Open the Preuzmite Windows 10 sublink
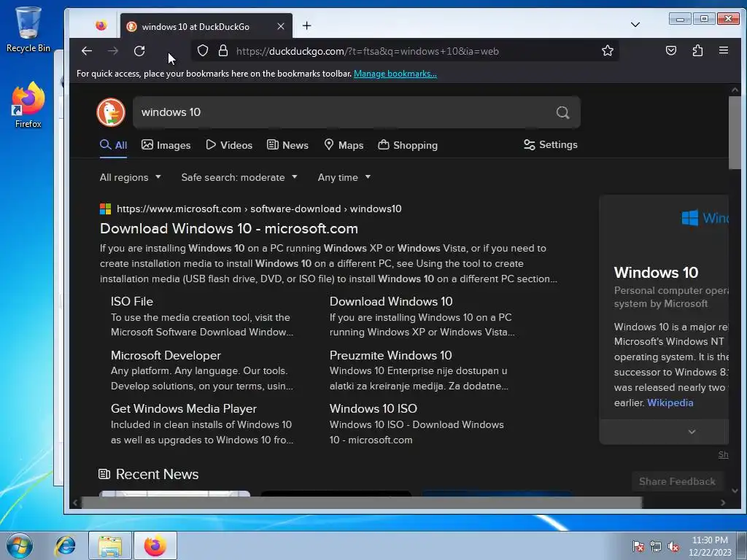 391,355
